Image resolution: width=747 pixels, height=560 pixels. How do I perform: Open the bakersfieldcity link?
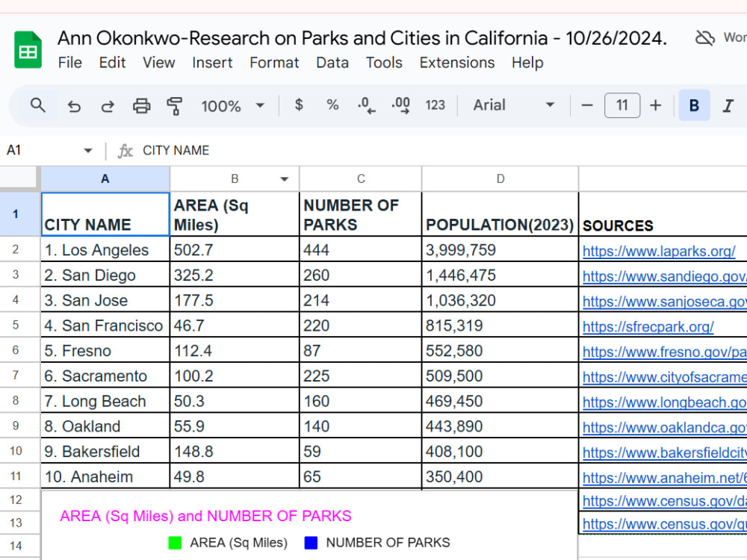[665, 452]
